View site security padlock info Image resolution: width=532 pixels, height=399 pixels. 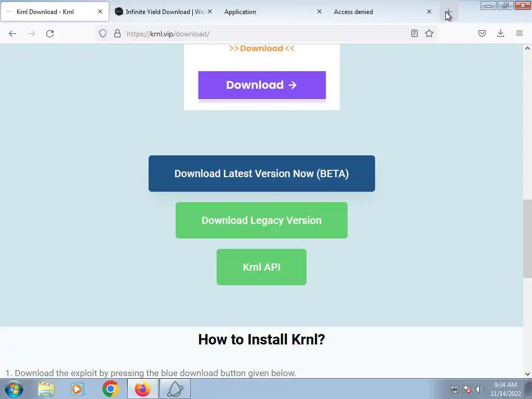click(x=117, y=33)
